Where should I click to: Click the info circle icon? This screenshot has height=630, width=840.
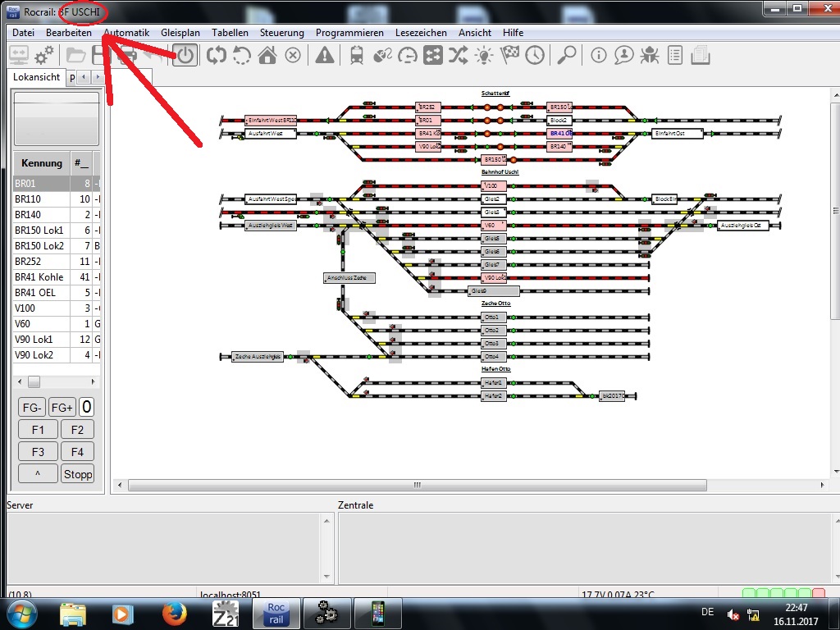(x=598, y=55)
